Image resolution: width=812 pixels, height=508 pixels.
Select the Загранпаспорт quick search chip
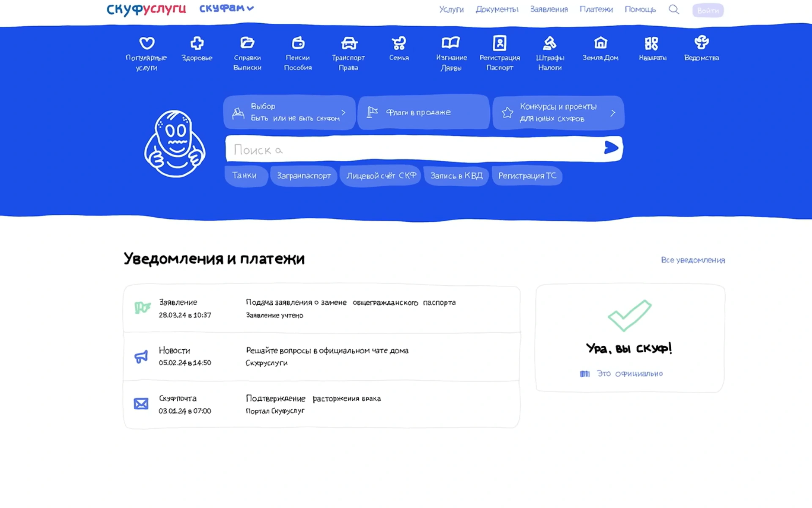304,176
